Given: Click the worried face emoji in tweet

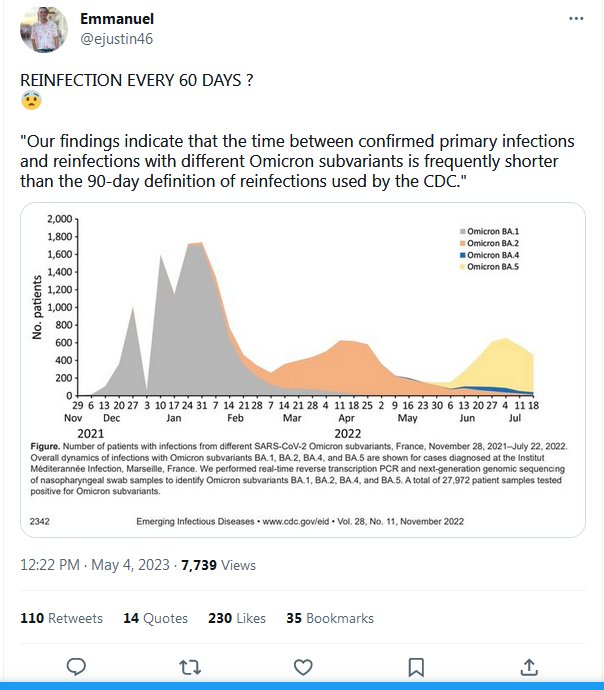Looking at the screenshot, I should coord(29,100).
